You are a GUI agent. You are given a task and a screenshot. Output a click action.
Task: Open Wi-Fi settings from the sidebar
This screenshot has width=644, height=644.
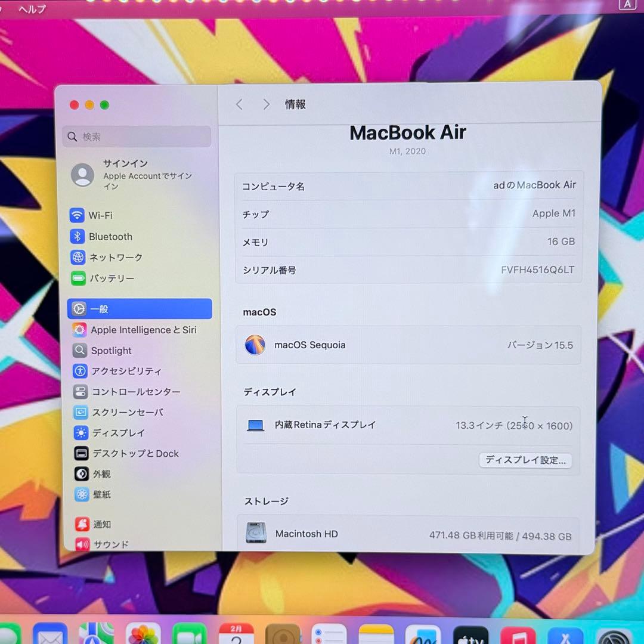100,215
